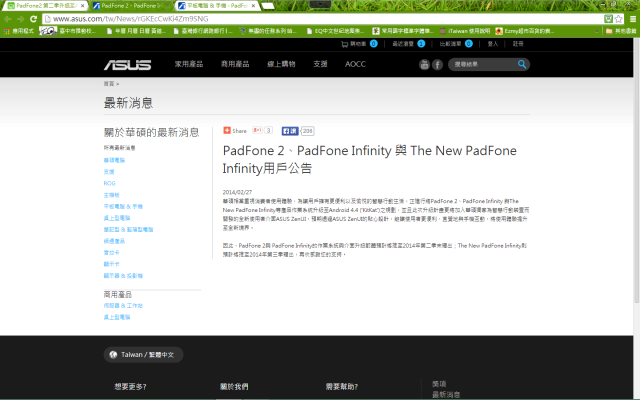Close the active 平板電腦 & 手機 tab
This screenshot has width=640, height=400.
pos(253,6)
